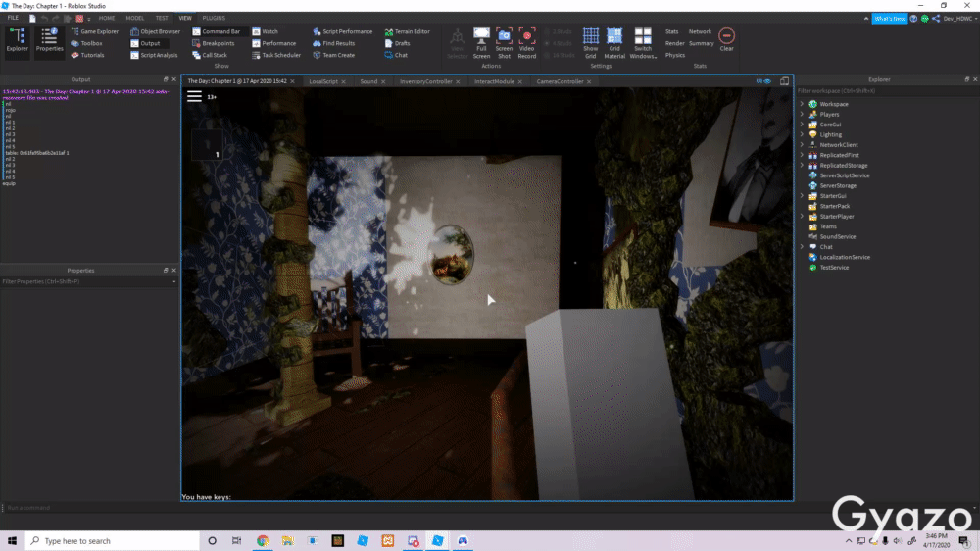This screenshot has width=980, height=551.
Task: Expand the ReplicatedFirst node
Action: tap(802, 155)
